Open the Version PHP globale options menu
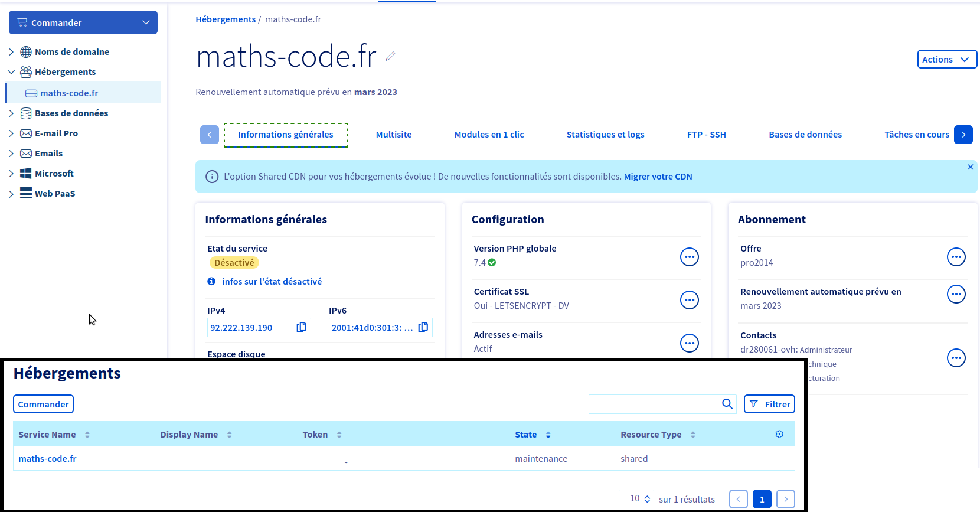This screenshot has width=980, height=512. point(689,257)
